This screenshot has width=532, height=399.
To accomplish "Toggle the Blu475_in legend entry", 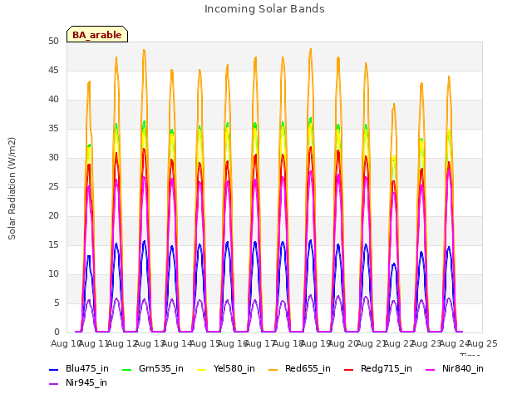I will pos(79,369).
